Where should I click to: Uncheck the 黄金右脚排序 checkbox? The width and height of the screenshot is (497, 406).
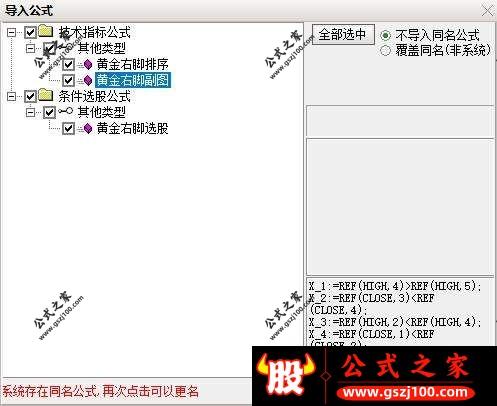(x=68, y=64)
